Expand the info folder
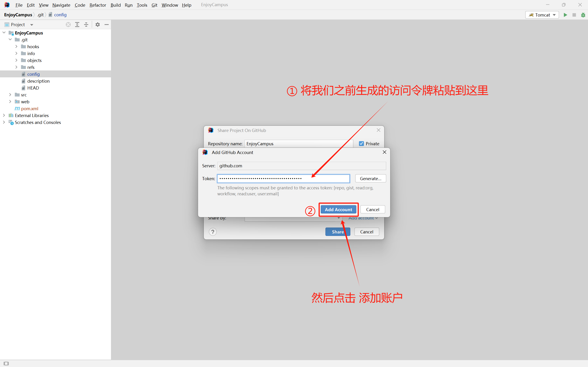Screen dimensions: 588x367 point(16,53)
